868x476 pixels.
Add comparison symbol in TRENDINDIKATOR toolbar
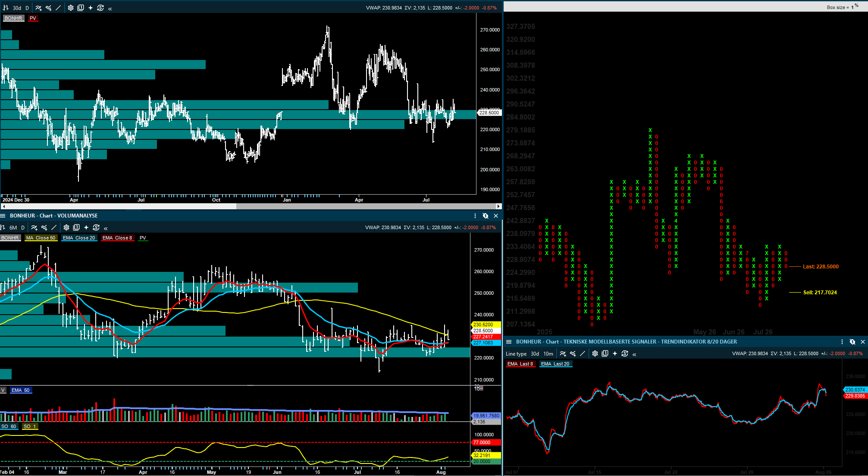pyautogui.click(x=573, y=353)
